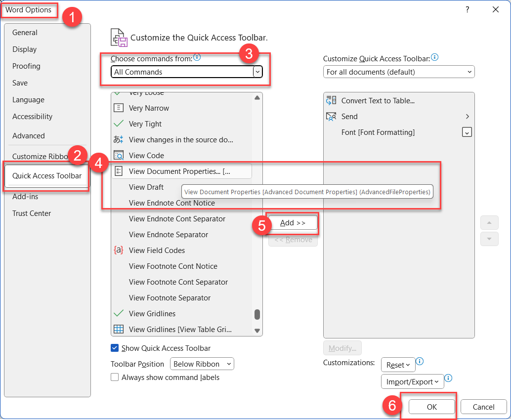Click the Move Up arrow button

pos(489,223)
